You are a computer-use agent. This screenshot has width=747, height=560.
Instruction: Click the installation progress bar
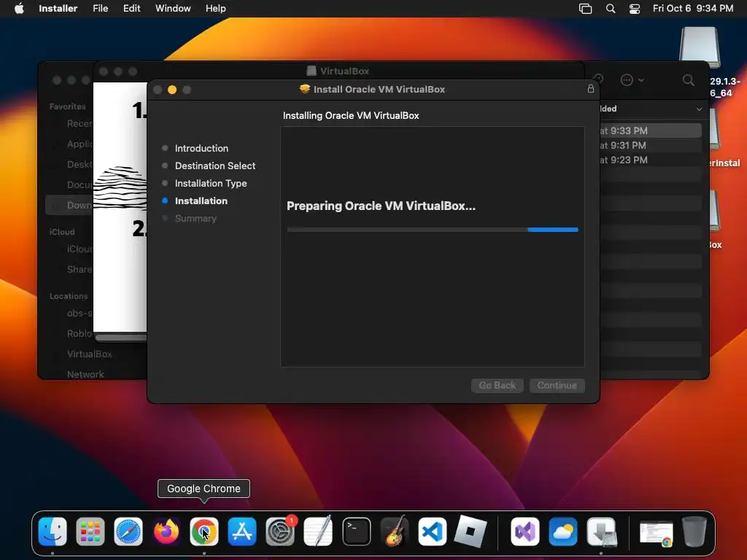pyautogui.click(x=433, y=230)
